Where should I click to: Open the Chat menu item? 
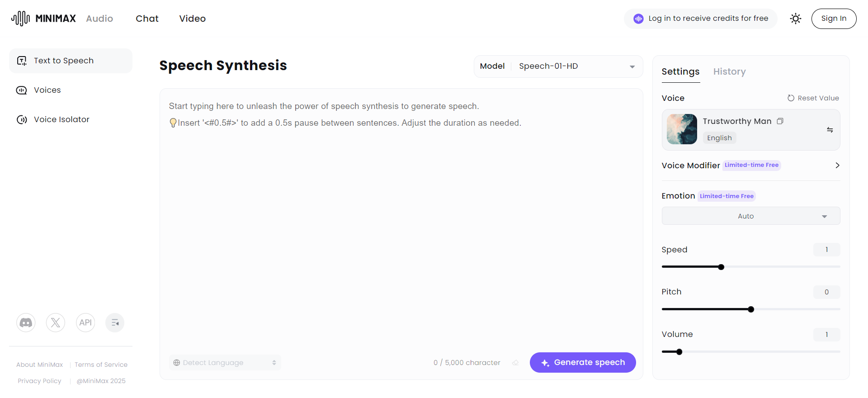pos(147,19)
